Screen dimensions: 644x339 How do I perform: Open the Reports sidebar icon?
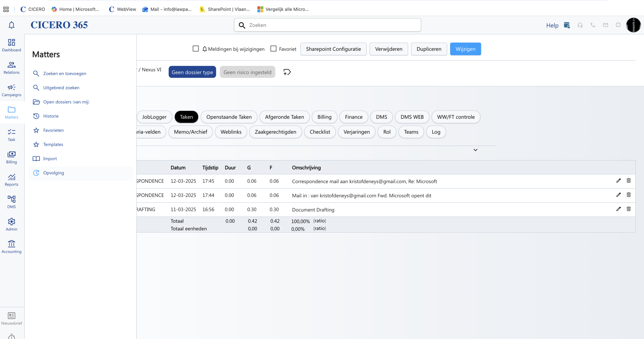tap(12, 180)
